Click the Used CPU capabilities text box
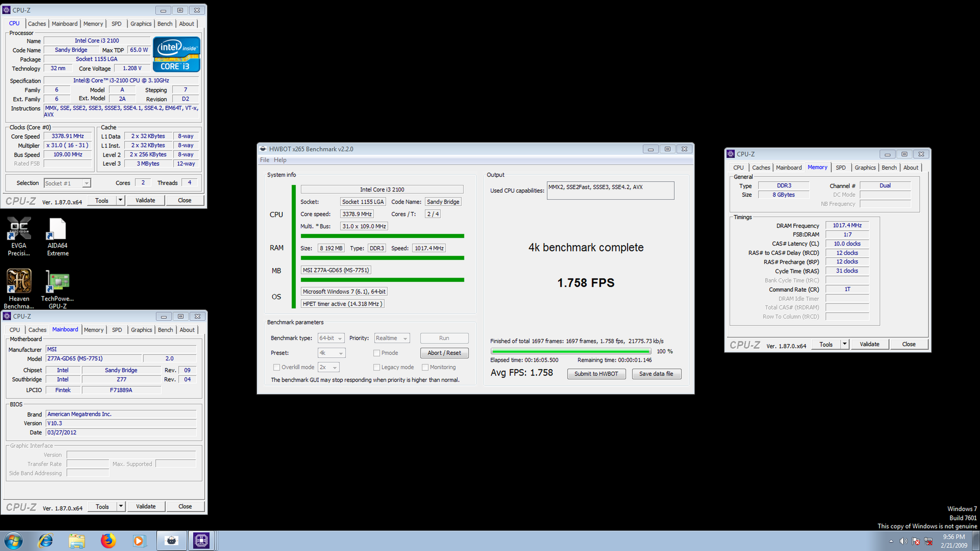980x551 pixels. pyautogui.click(x=610, y=191)
